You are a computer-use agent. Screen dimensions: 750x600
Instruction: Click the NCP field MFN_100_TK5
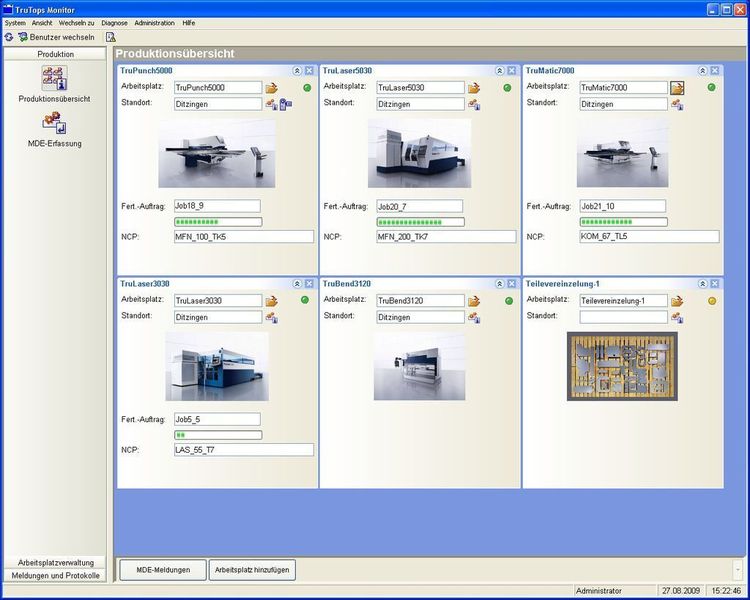click(x=244, y=237)
